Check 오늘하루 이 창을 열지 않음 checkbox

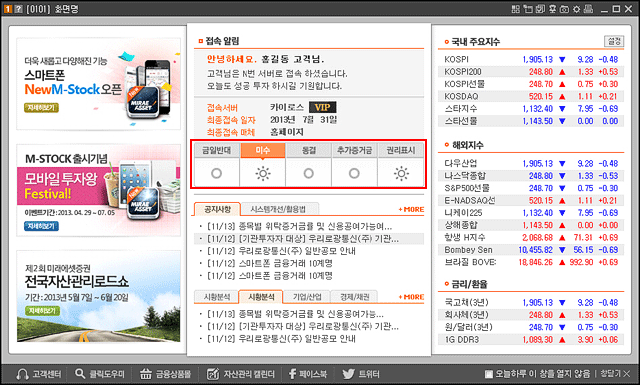click(489, 374)
